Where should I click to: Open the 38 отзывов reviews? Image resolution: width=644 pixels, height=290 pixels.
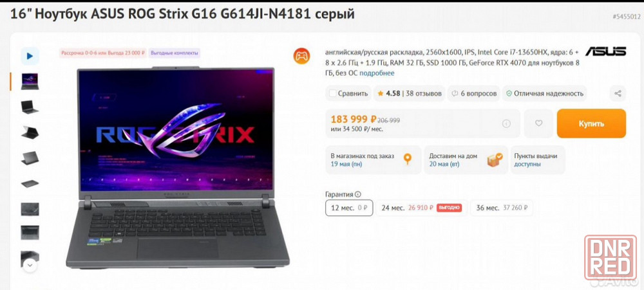click(424, 93)
